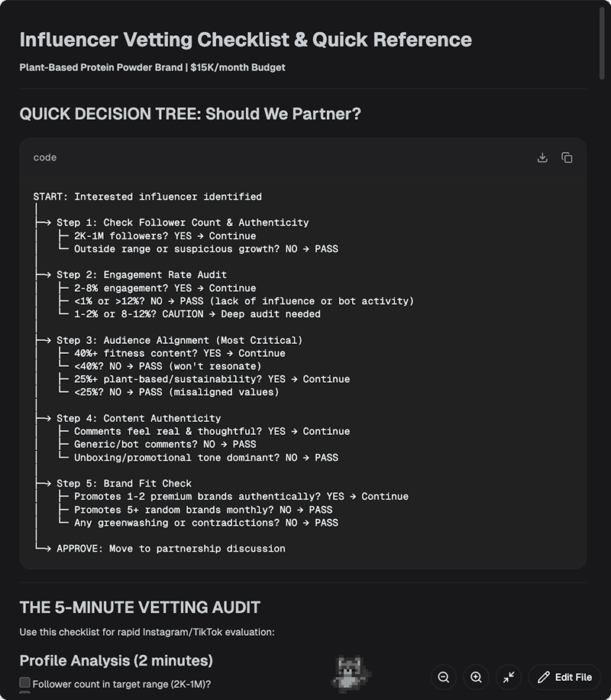Check the follower count target range box

point(25,683)
